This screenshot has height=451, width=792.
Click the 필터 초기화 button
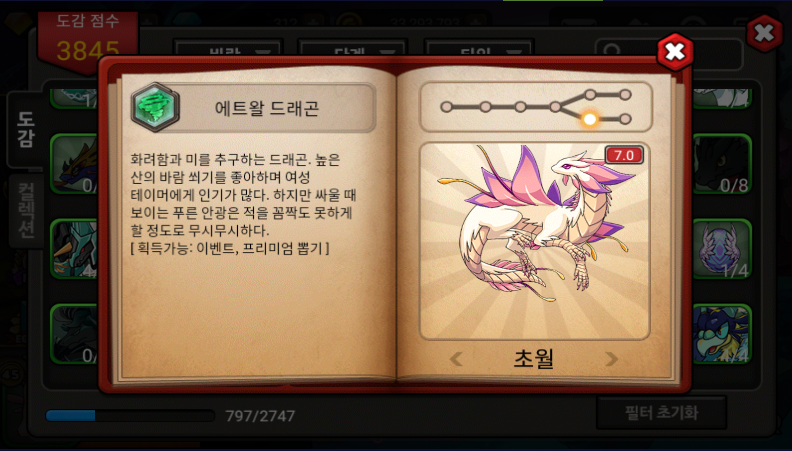(x=661, y=413)
